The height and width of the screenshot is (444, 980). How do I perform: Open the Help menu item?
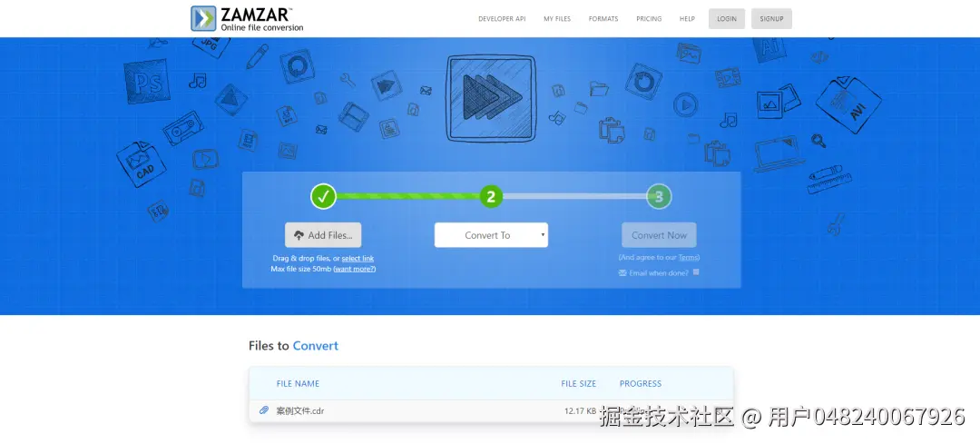[687, 19]
